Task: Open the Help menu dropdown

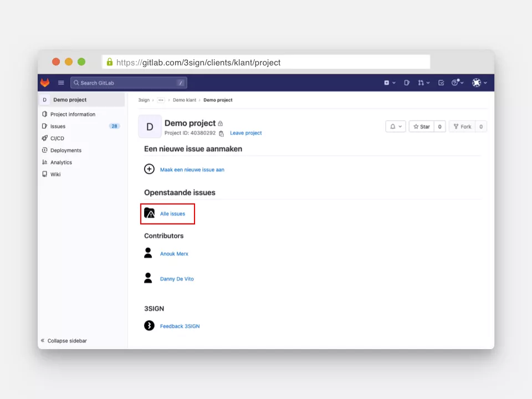Action: click(458, 83)
